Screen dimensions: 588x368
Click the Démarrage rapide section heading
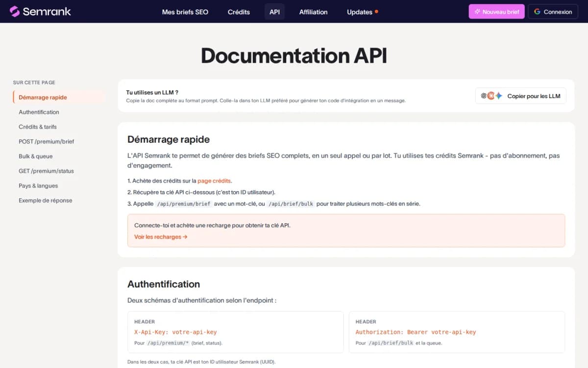pos(169,139)
